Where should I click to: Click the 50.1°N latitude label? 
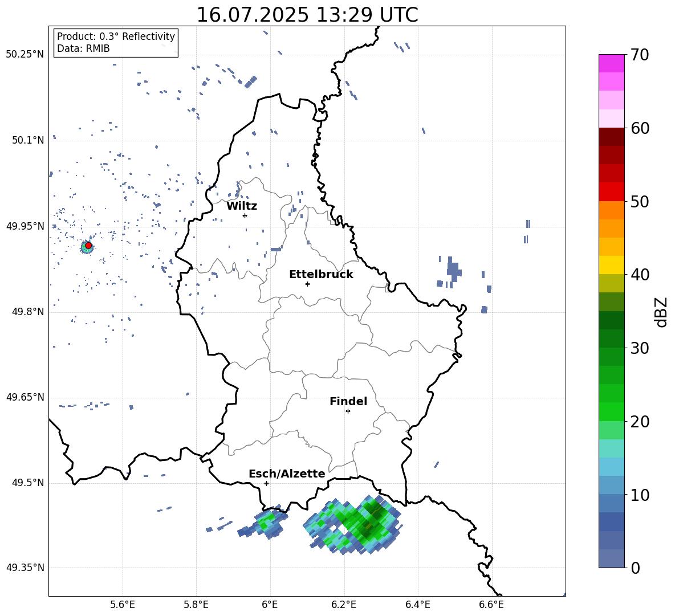28,140
